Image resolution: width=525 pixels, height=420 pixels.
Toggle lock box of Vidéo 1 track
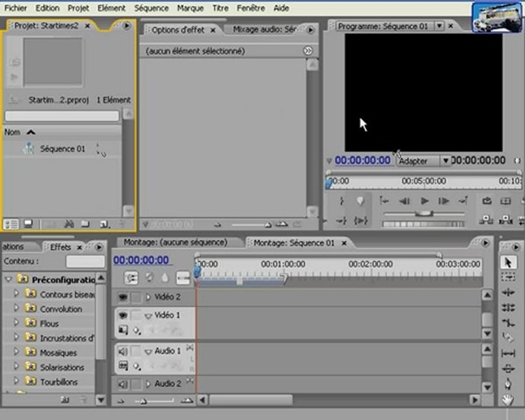tap(136, 315)
